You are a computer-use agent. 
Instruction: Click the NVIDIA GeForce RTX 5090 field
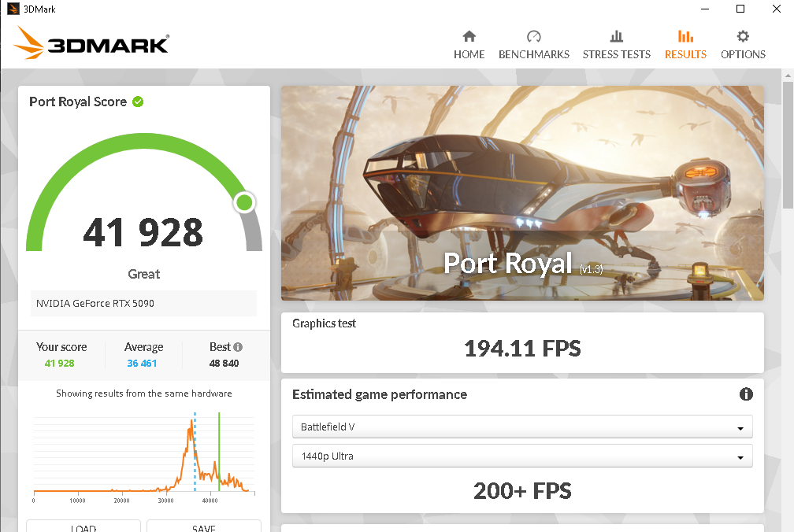tap(143, 303)
